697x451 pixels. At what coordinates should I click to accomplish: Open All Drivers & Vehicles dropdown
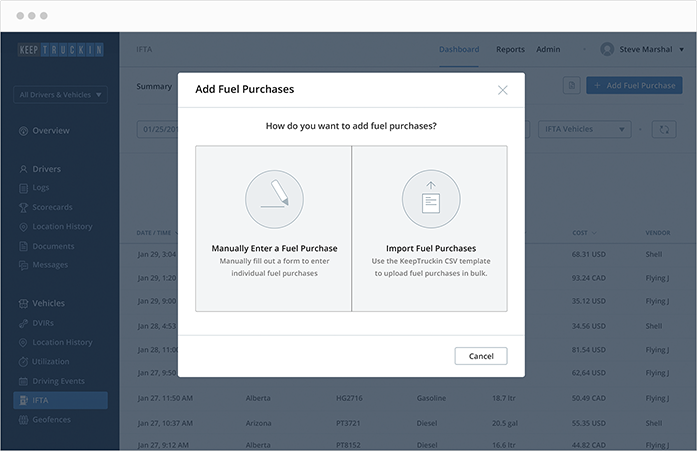coord(60,95)
